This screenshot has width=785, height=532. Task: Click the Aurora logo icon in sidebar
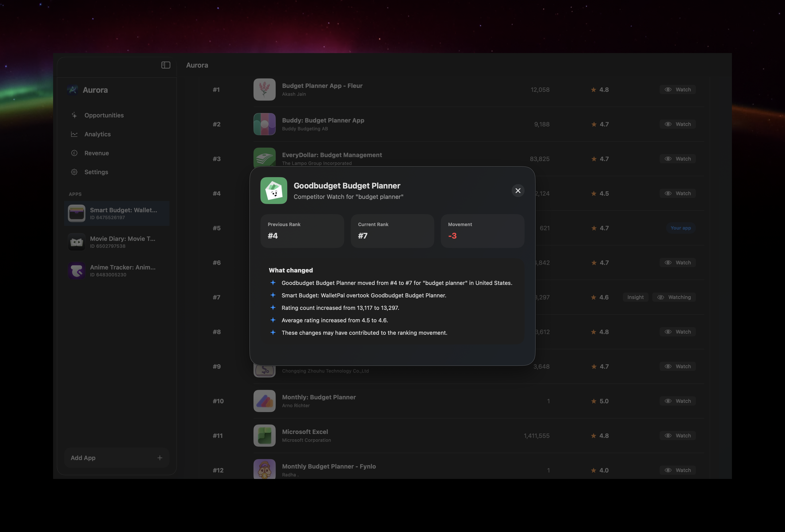point(73,90)
